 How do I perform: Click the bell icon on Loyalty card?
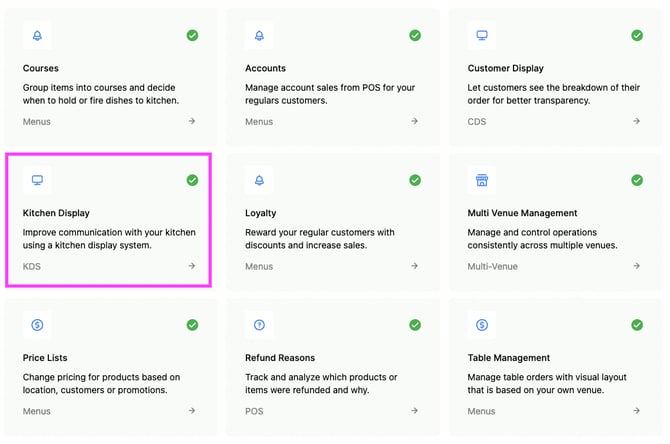coord(259,180)
